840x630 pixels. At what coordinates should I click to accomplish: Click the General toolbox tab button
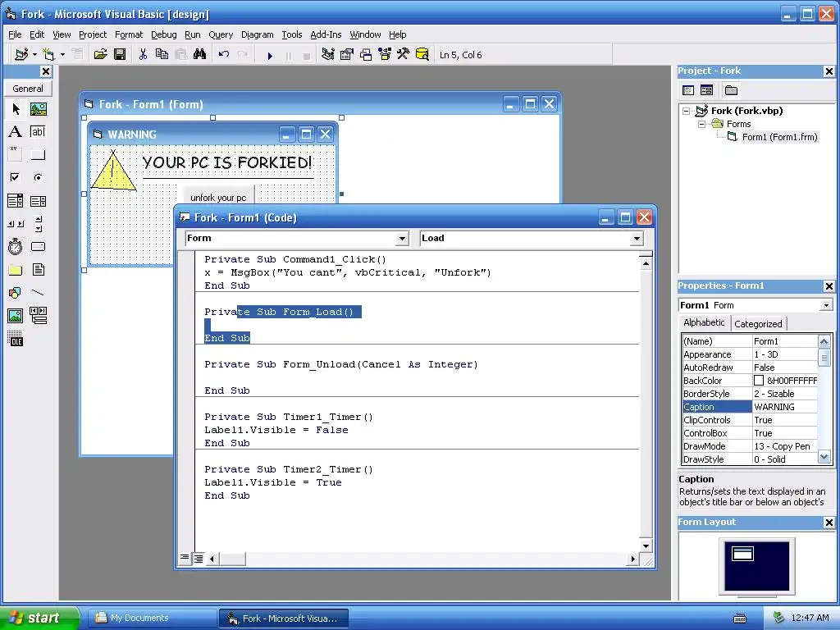click(28, 89)
